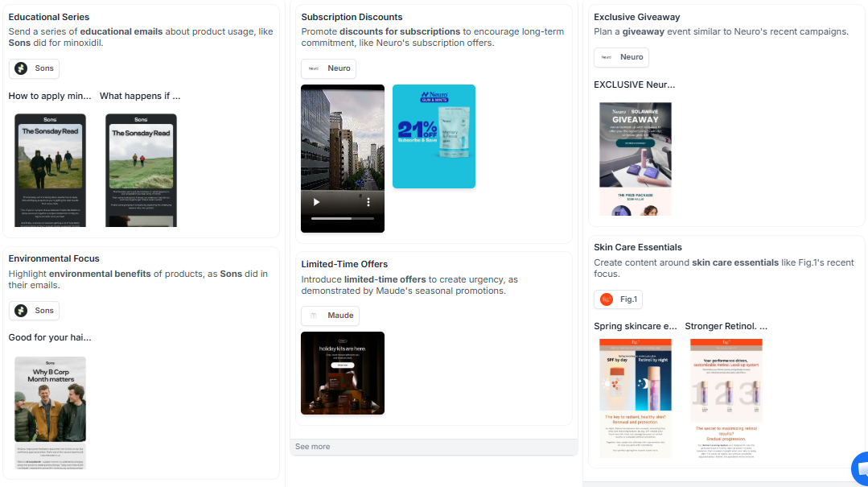
Task: Click See more below Limited-Time Offers
Action: click(x=313, y=447)
